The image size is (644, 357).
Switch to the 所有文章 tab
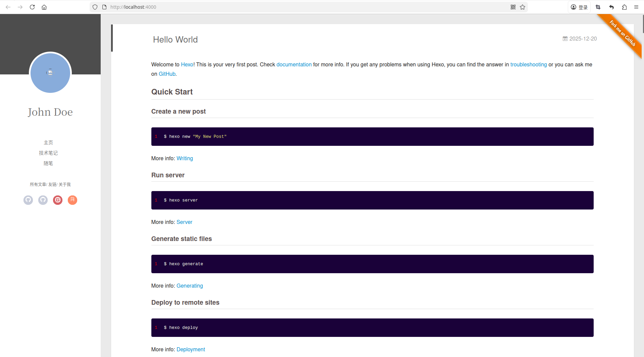click(38, 184)
